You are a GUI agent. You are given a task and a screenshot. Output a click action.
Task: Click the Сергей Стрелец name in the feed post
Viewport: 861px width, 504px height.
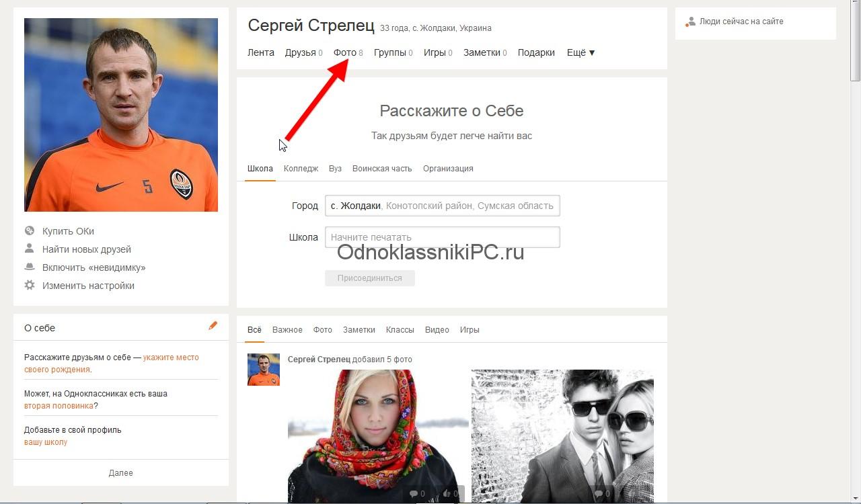319,360
